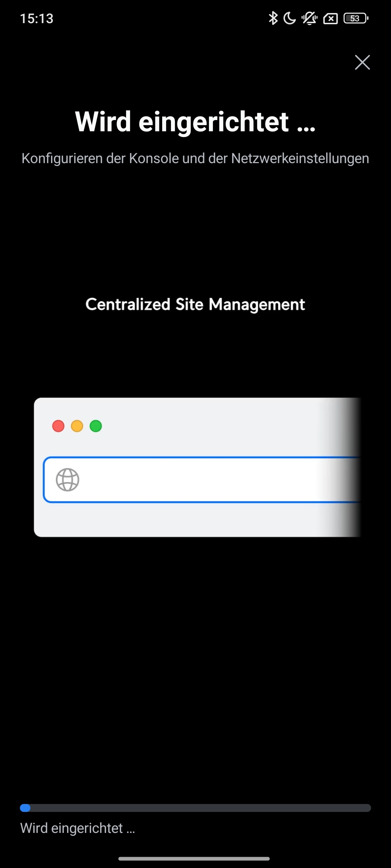Tap the battery level indicator
391x868 pixels.
click(356, 18)
